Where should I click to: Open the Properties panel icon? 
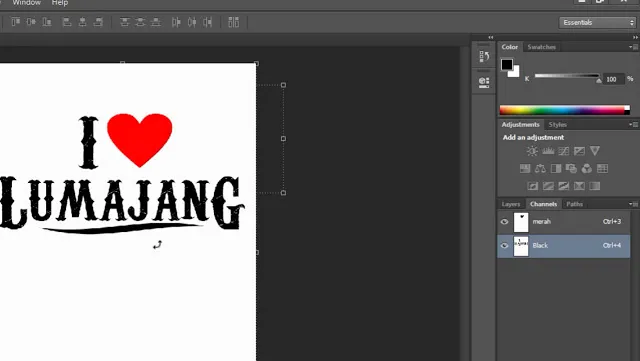(x=484, y=82)
